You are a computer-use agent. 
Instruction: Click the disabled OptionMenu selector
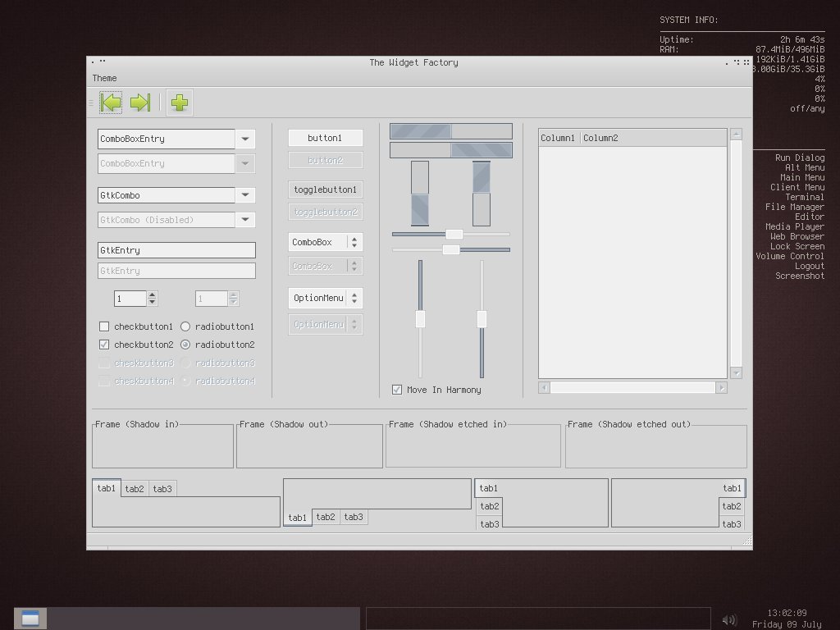[x=325, y=324]
